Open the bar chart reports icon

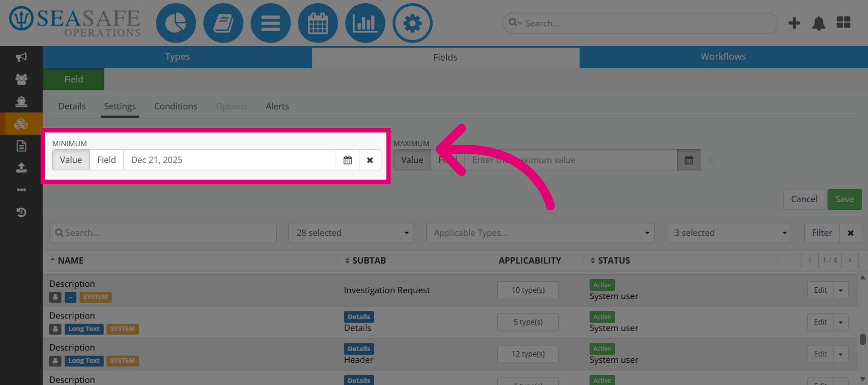click(365, 23)
